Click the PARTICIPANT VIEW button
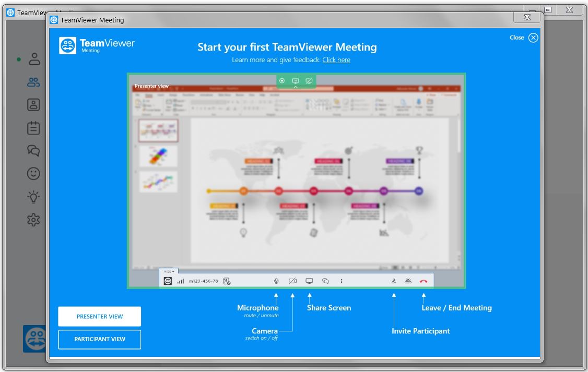 99,340
